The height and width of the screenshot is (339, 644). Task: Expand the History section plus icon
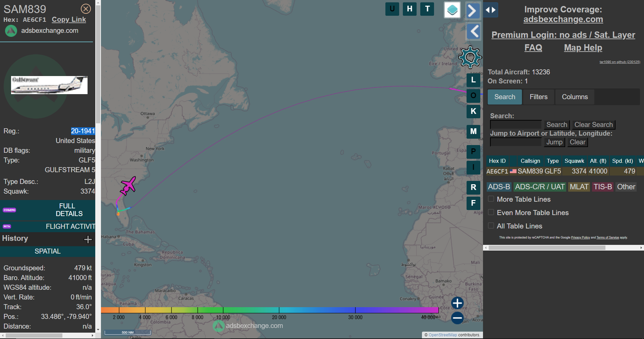(88, 239)
